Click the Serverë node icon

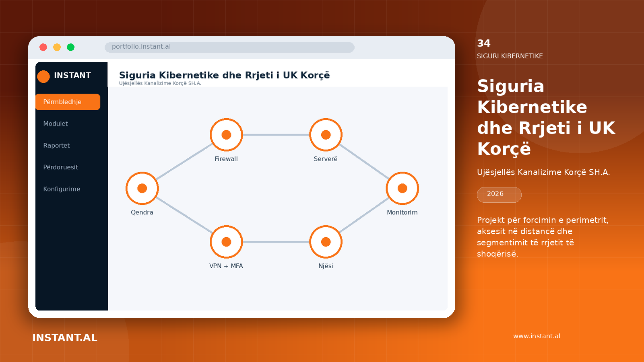click(326, 135)
